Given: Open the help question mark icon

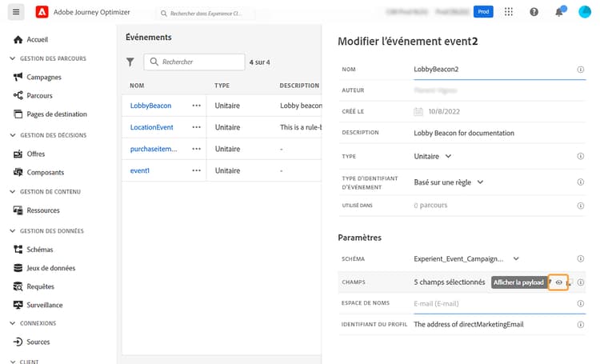Looking at the screenshot, I should coord(534,12).
